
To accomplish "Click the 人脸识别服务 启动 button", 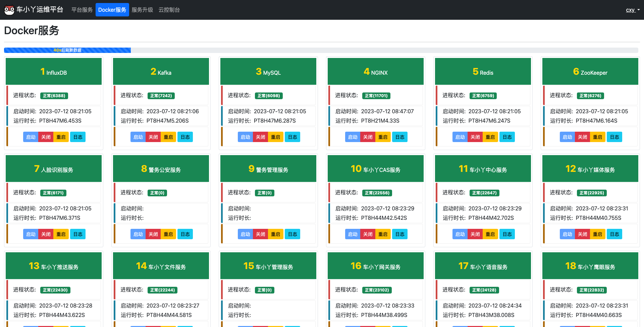I will point(31,234).
